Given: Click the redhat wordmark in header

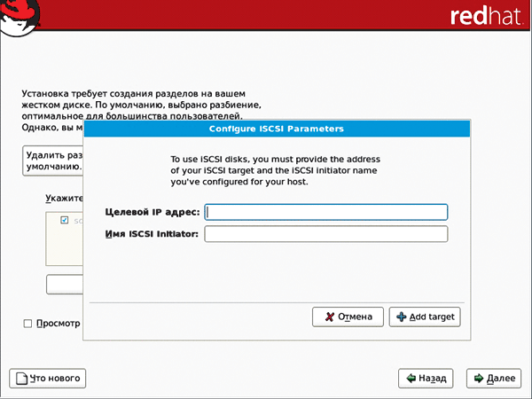Looking at the screenshot, I should [x=486, y=16].
